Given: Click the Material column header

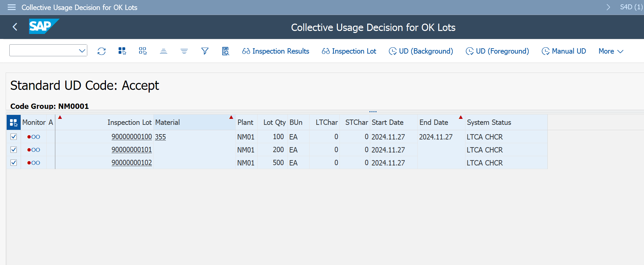Looking at the screenshot, I should click(x=194, y=123).
